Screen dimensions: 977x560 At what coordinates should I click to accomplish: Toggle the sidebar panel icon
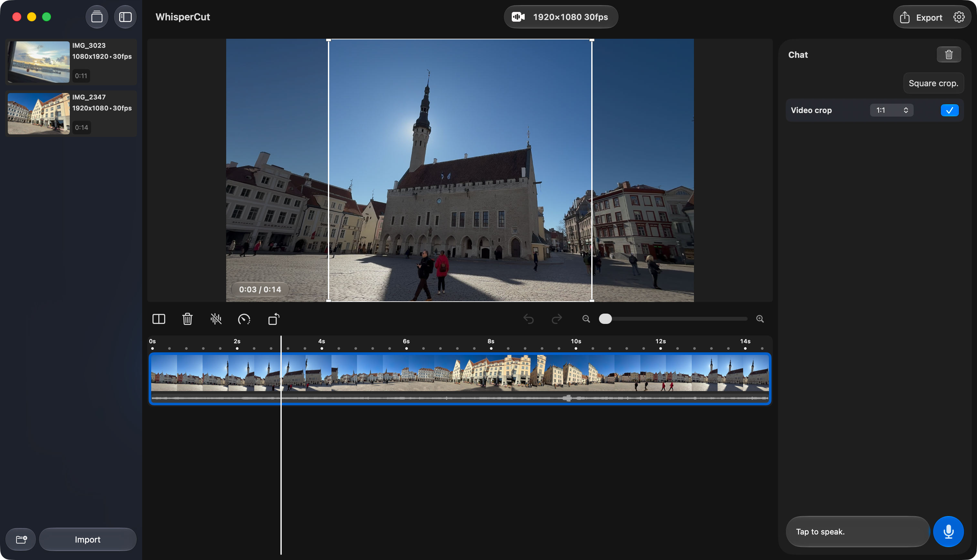[125, 17]
